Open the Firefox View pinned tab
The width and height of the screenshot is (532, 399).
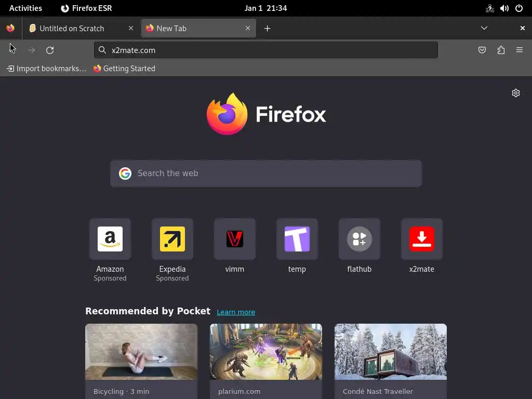(x=10, y=28)
